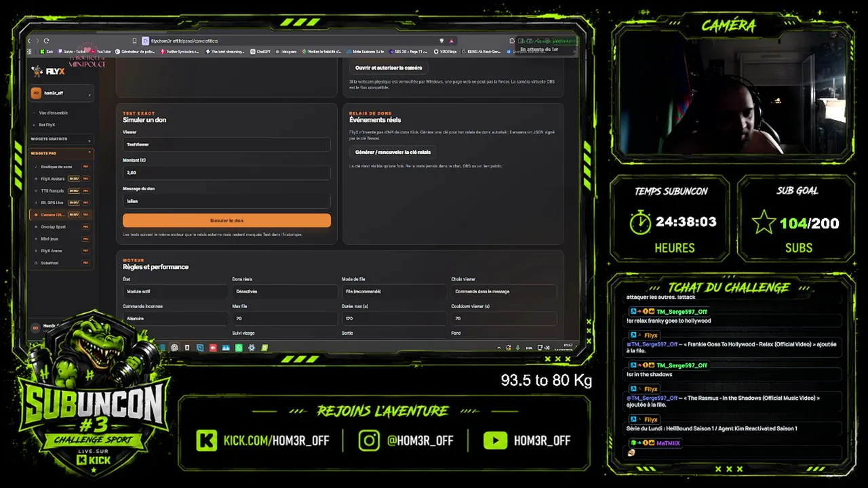The width and height of the screenshot is (868, 488).
Task: Open the ChatGPT app icon in the taskbar
Action: [174, 348]
